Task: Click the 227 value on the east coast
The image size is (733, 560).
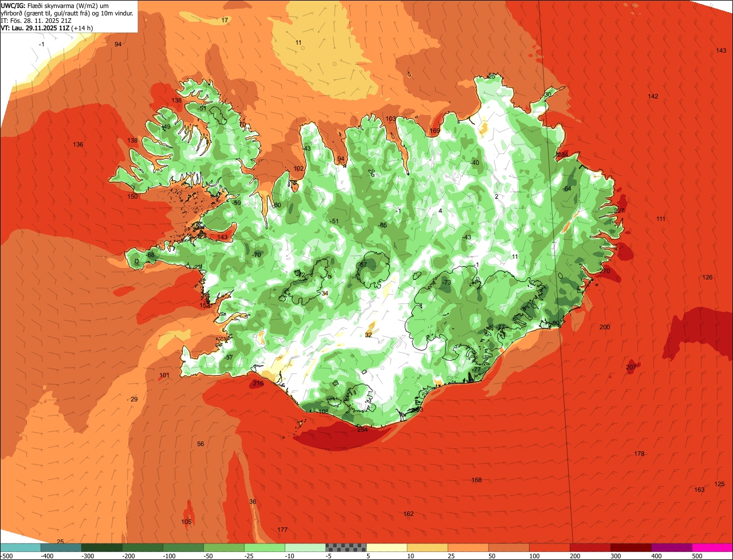Action: tap(620, 211)
